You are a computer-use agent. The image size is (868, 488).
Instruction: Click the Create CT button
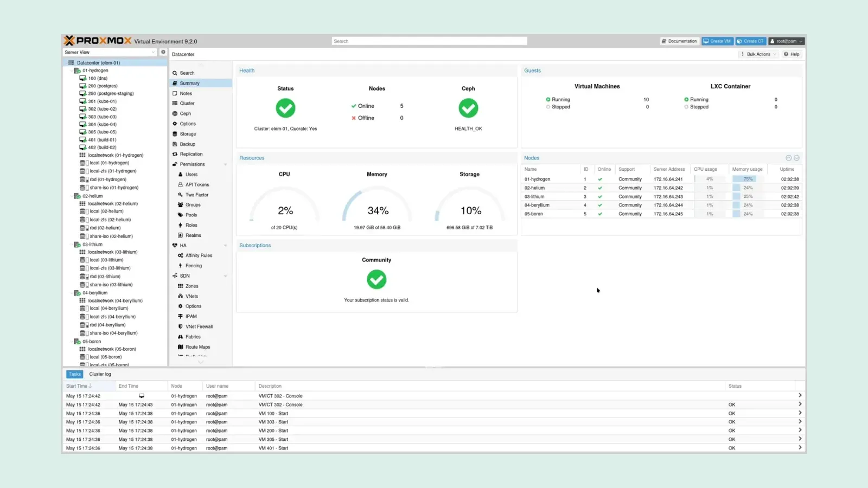tap(750, 41)
